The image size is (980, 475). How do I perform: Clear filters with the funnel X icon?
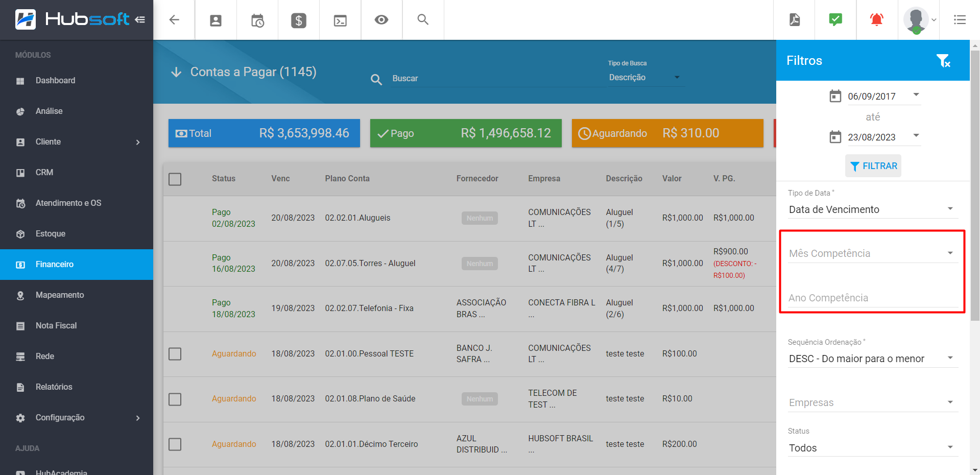pyautogui.click(x=943, y=61)
